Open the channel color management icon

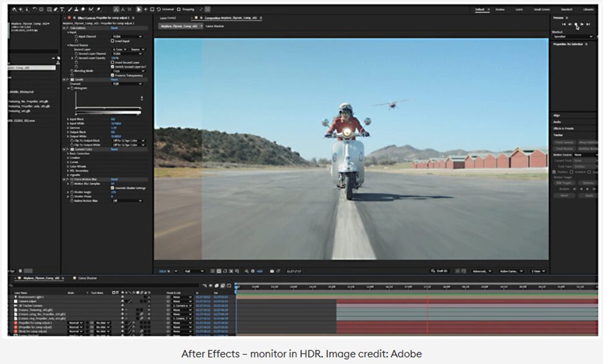point(246,271)
